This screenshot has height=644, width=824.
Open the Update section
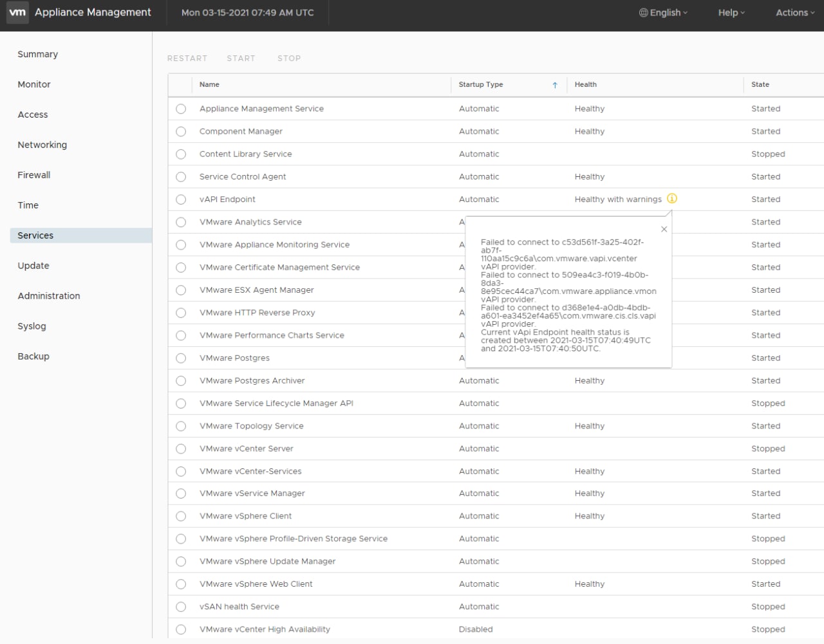tap(33, 266)
